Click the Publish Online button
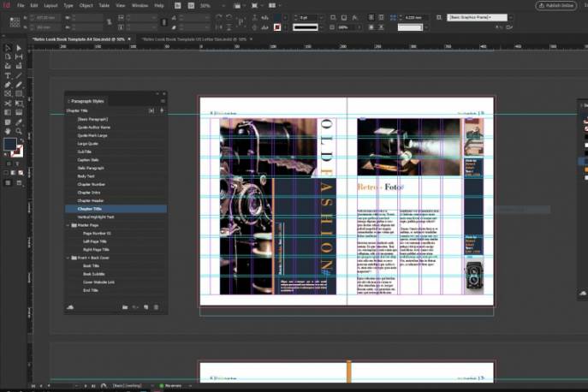The height and width of the screenshot is (392, 588). [555, 5]
